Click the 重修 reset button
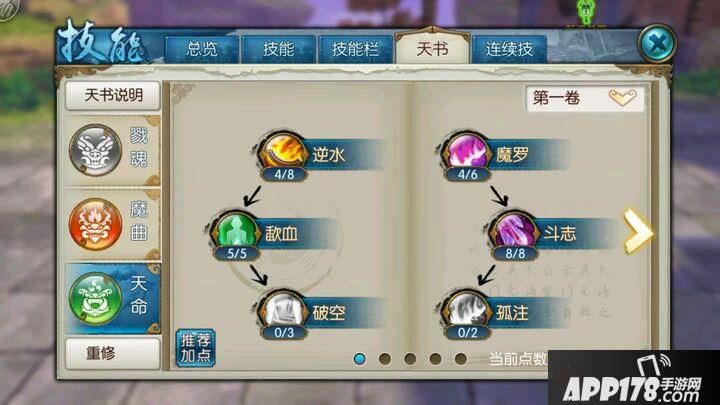720x405 pixels. [113, 354]
